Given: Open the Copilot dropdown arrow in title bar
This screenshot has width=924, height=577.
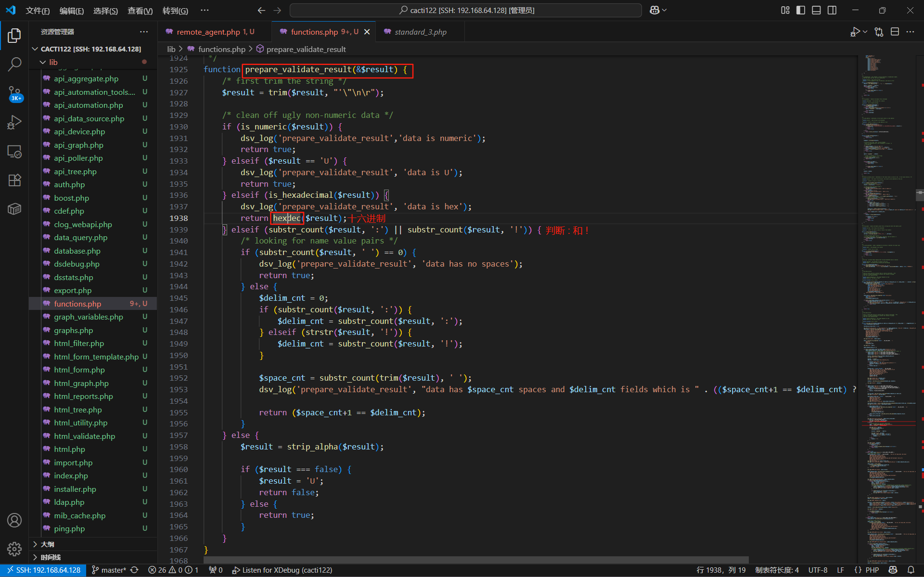Looking at the screenshot, I should pos(665,10).
